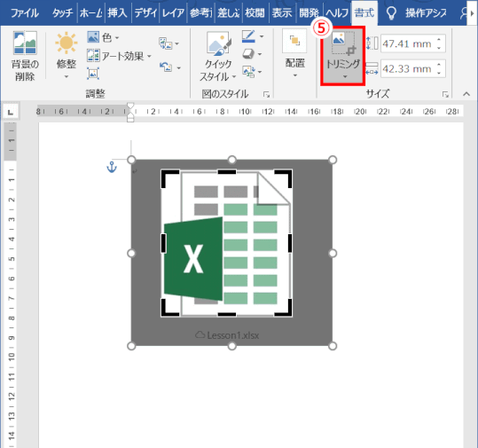Switch to the 挿入 tab
The height and width of the screenshot is (448, 478).
pos(117,13)
